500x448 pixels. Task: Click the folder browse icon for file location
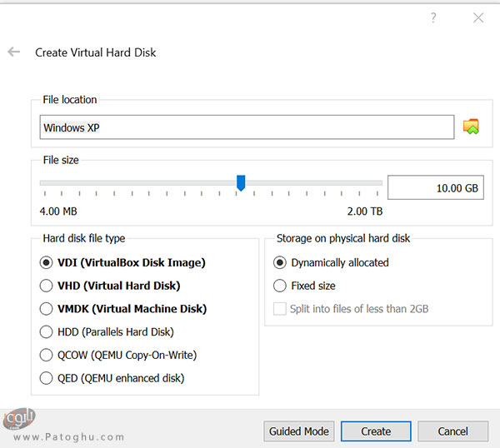click(x=471, y=127)
